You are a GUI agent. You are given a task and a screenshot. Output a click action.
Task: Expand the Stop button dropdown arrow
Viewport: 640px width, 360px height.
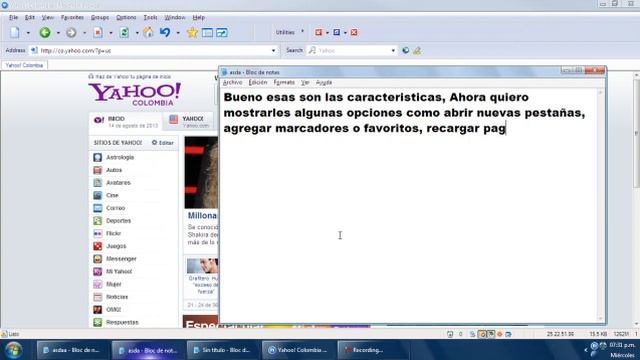click(x=111, y=33)
